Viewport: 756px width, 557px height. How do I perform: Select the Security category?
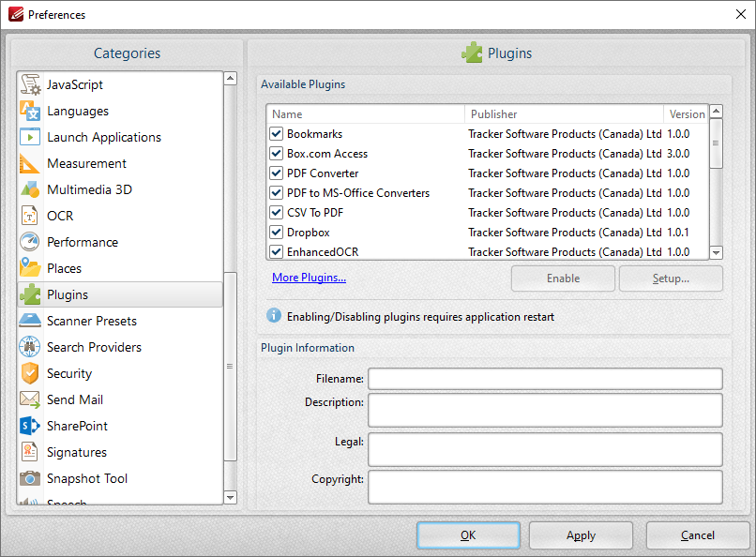(120, 373)
